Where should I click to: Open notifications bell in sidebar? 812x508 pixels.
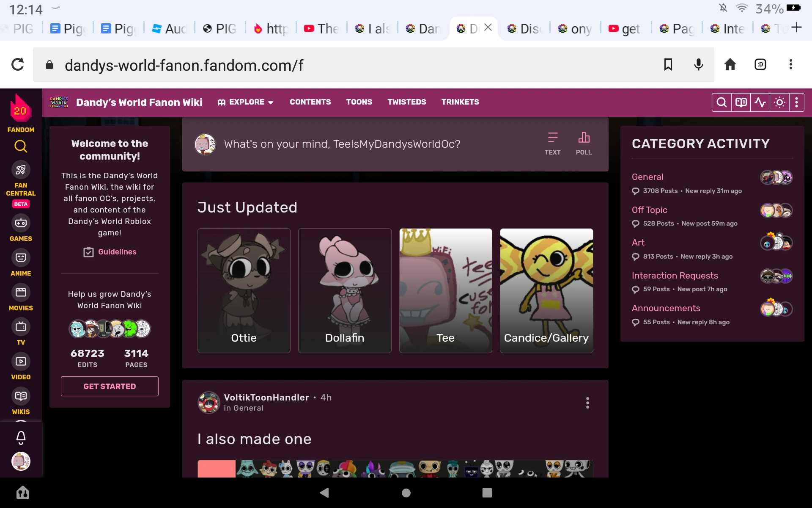point(21,437)
